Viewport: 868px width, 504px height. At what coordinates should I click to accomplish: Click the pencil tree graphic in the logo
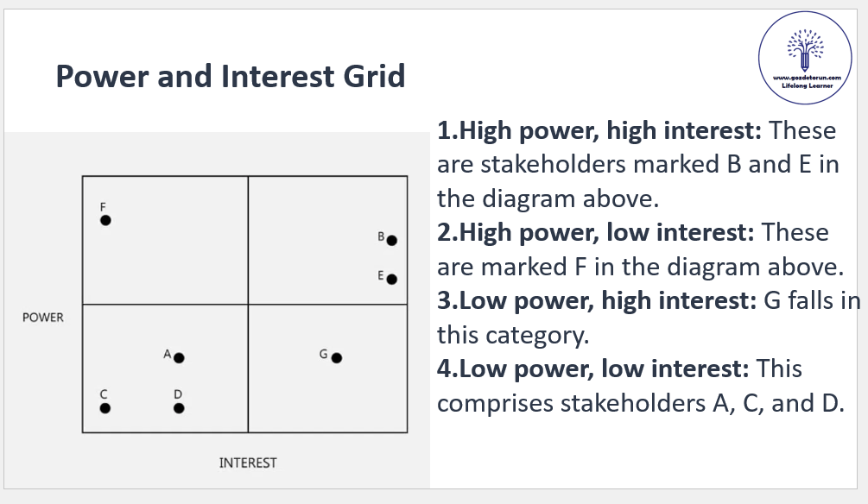coord(805,50)
